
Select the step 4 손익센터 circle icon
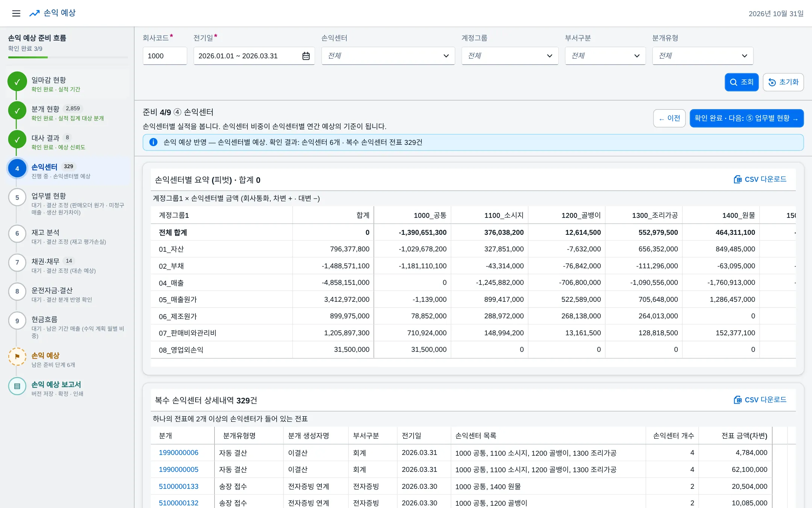[17, 169]
